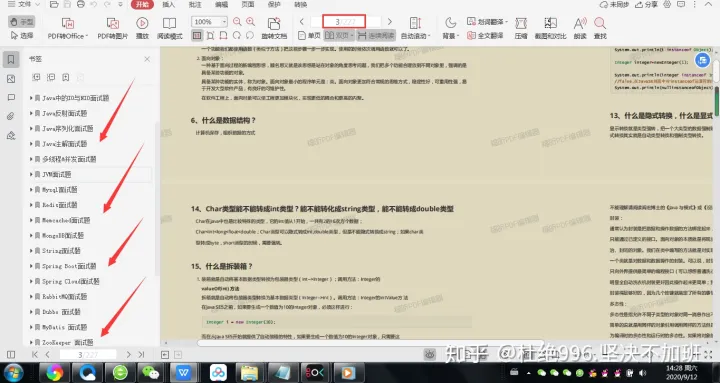Open WeChat from the Windows taskbar
The image size is (720, 383).
[x=150, y=372]
